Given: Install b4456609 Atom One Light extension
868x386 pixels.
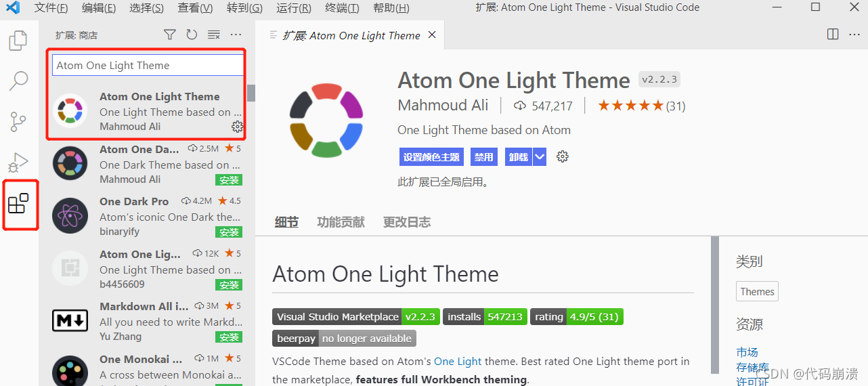Looking at the screenshot, I should point(229,285).
